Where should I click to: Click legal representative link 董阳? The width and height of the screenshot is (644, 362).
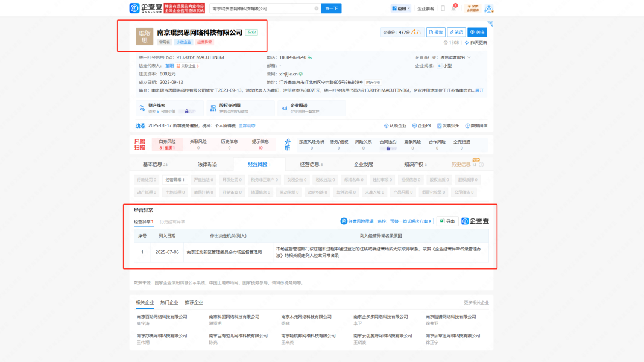pyautogui.click(x=169, y=66)
